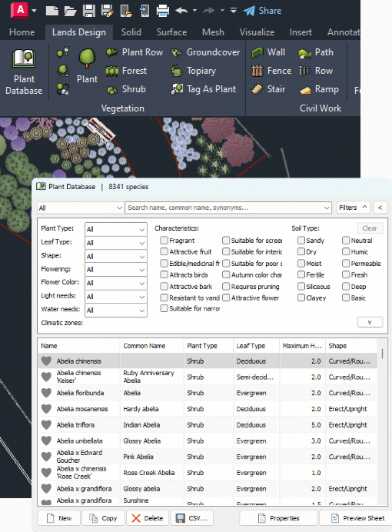Collapse the Filters panel toggle
Image resolution: width=392 pixels, height=532 pixels.
click(x=353, y=208)
